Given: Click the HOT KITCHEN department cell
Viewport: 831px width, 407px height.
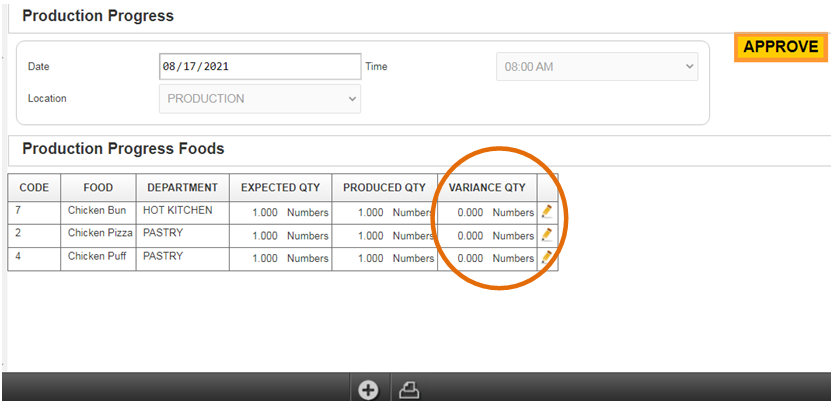Looking at the screenshot, I should [178, 211].
